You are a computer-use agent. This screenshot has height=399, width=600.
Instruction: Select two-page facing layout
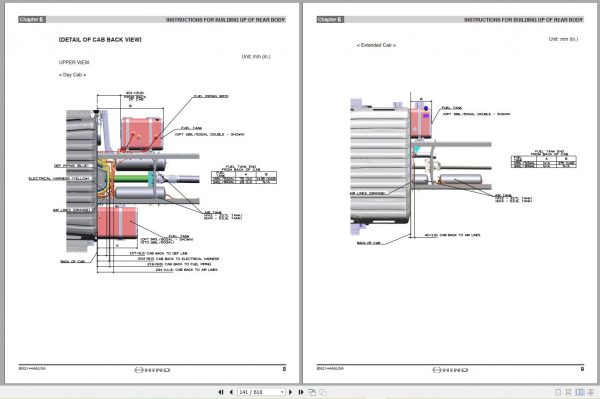[x=580, y=392]
